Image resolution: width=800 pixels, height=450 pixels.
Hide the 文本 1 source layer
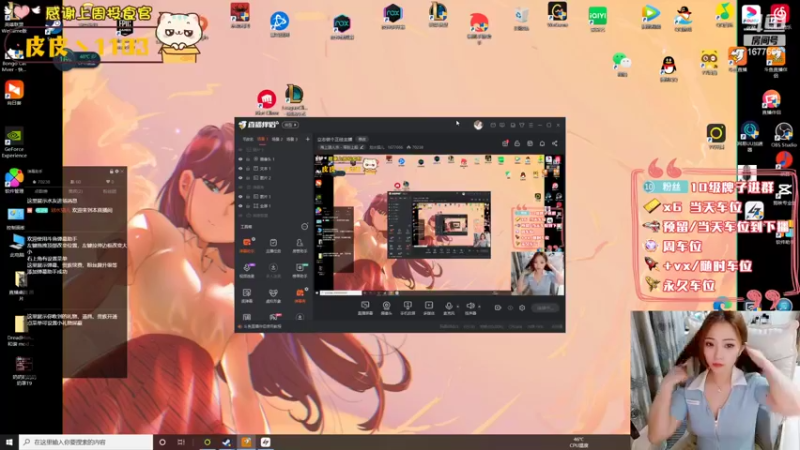click(x=241, y=168)
